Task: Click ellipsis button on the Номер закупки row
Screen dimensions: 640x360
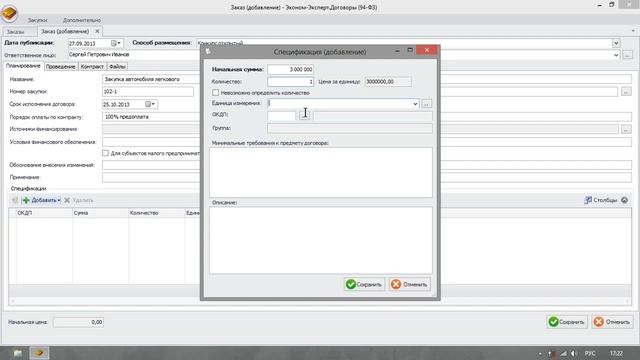Action: pyautogui.click(x=626, y=92)
